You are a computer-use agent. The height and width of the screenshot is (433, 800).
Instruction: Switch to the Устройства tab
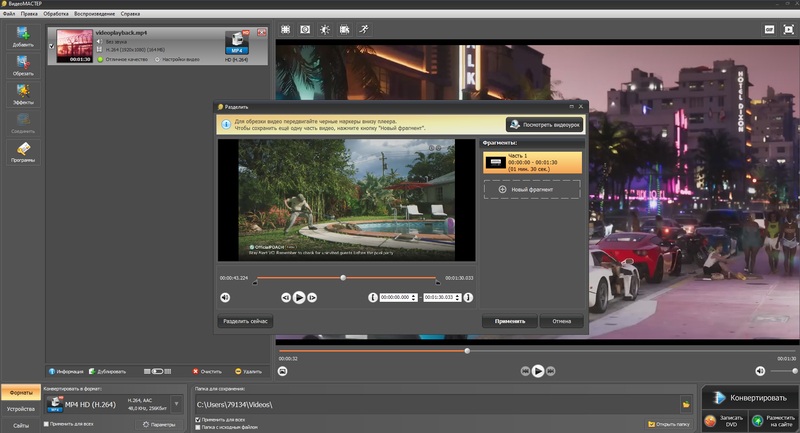point(21,409)
